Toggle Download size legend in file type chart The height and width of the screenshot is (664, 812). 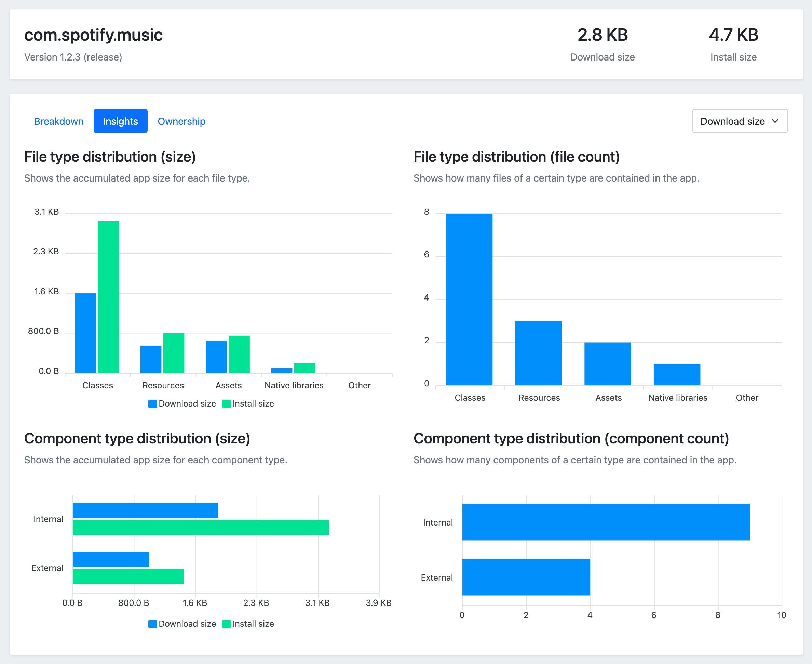tap(187, 403)
